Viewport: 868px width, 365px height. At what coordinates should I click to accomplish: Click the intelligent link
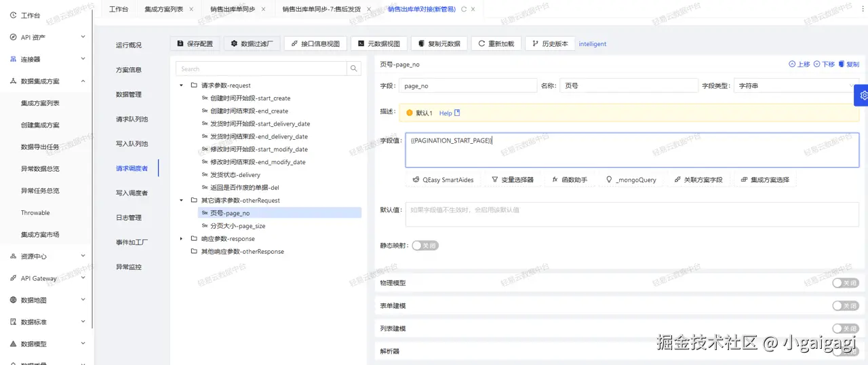click(593, 44)
